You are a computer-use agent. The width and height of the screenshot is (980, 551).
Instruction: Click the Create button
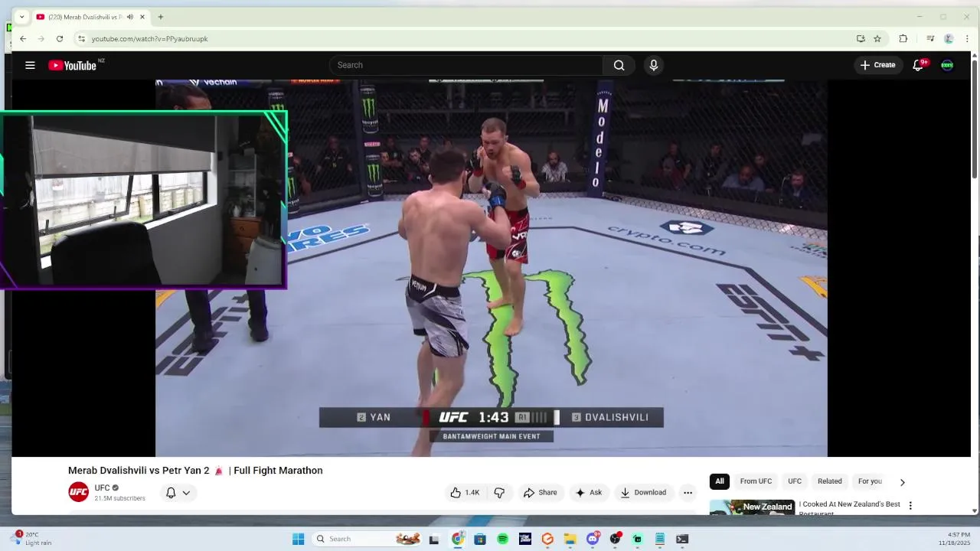tap(877, 65)
